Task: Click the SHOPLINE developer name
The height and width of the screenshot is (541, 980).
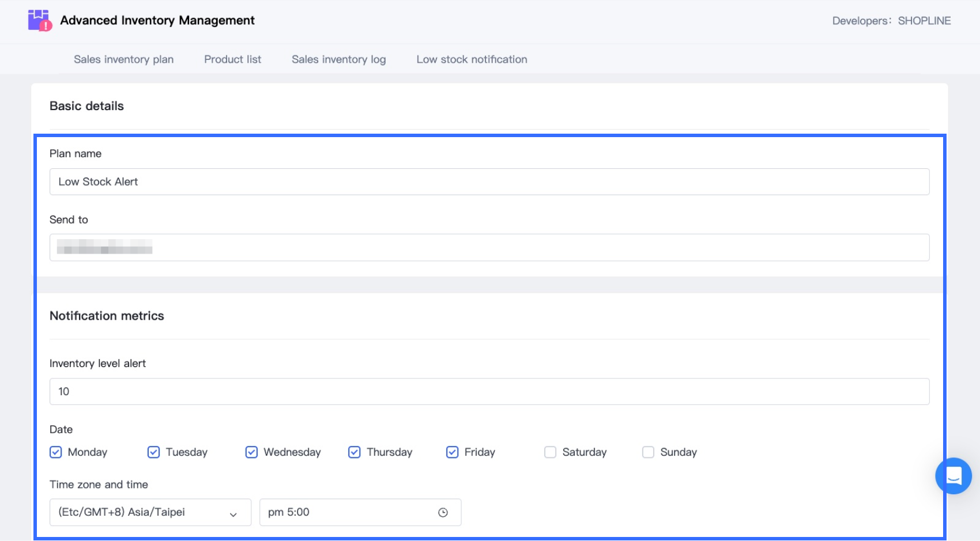Action: coord(924,21)
